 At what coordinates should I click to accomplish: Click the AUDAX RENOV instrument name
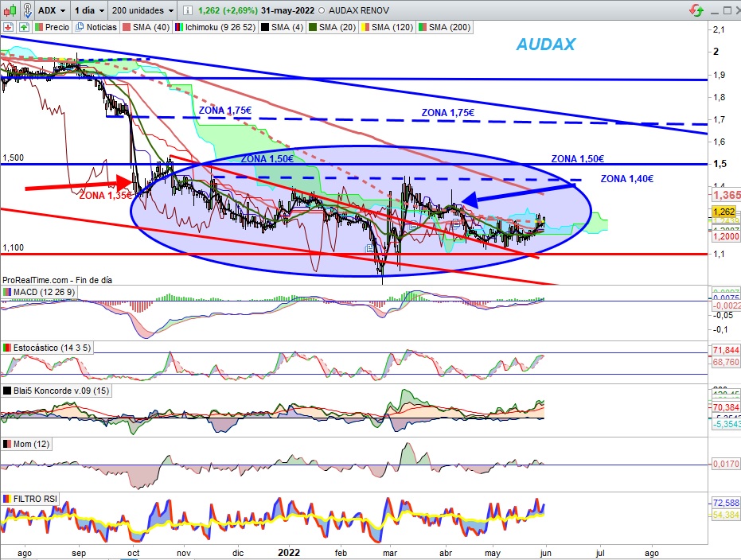(359, 10)
